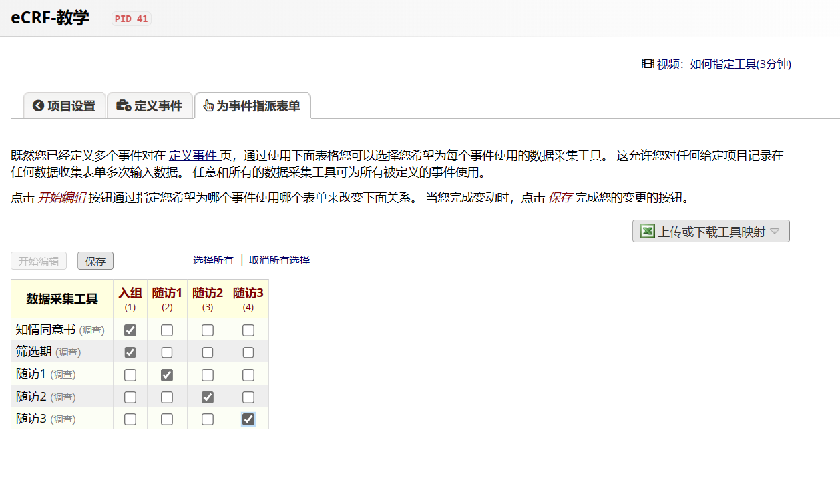This screenshot has height=504, width=840.
Task: Click the PID 41 badge
Action: point(131,19)
